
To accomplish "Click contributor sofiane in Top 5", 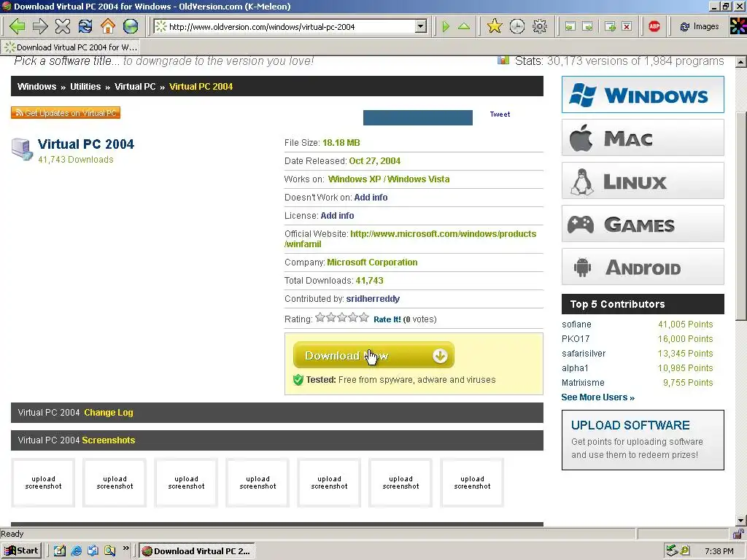I will (x=576, y=324).
